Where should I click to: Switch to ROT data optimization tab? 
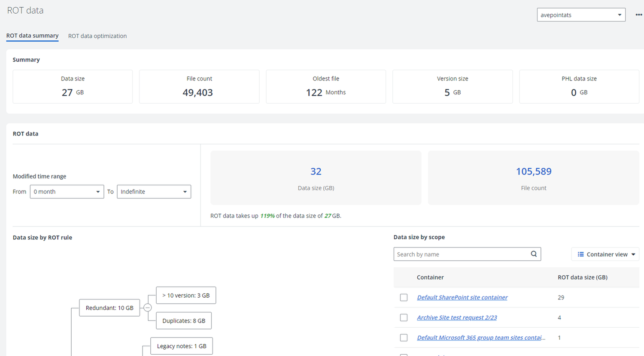click(97, 36)
